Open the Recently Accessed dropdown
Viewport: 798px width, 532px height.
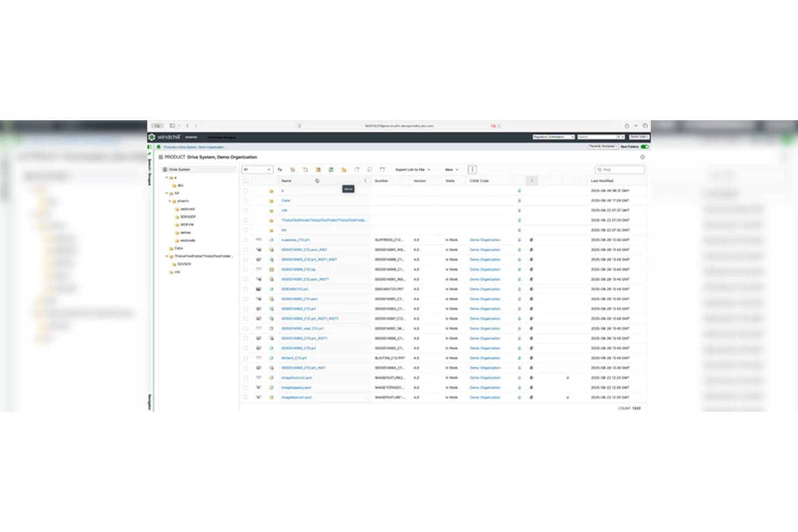tap(603, 147)
